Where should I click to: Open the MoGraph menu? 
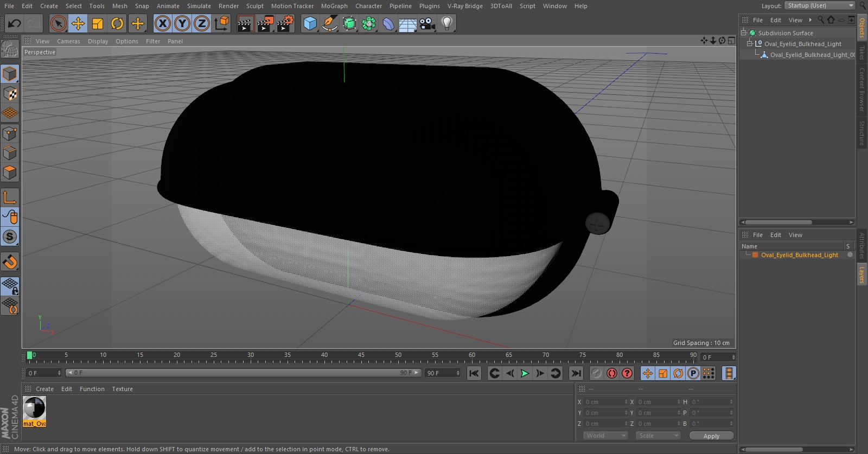[x=334, y=6]
